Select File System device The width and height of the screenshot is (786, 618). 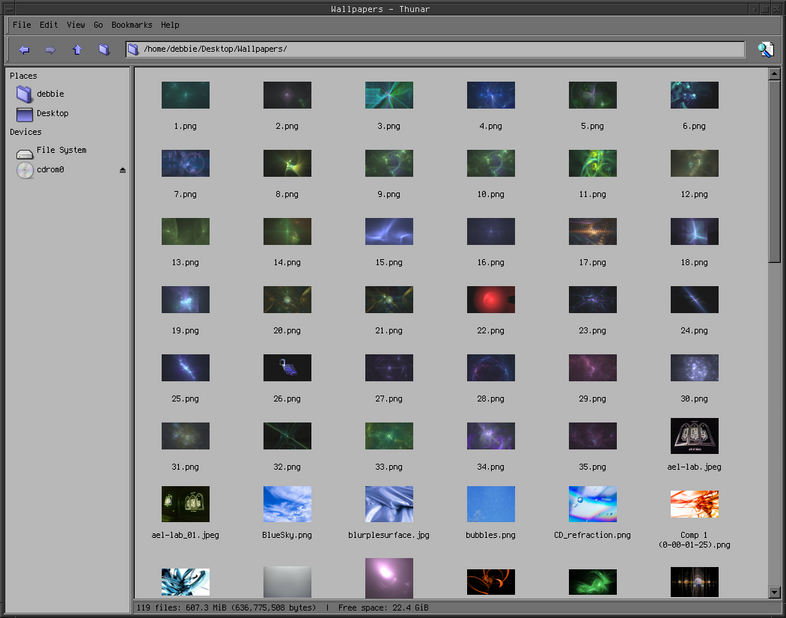click(x=51, y=150)
